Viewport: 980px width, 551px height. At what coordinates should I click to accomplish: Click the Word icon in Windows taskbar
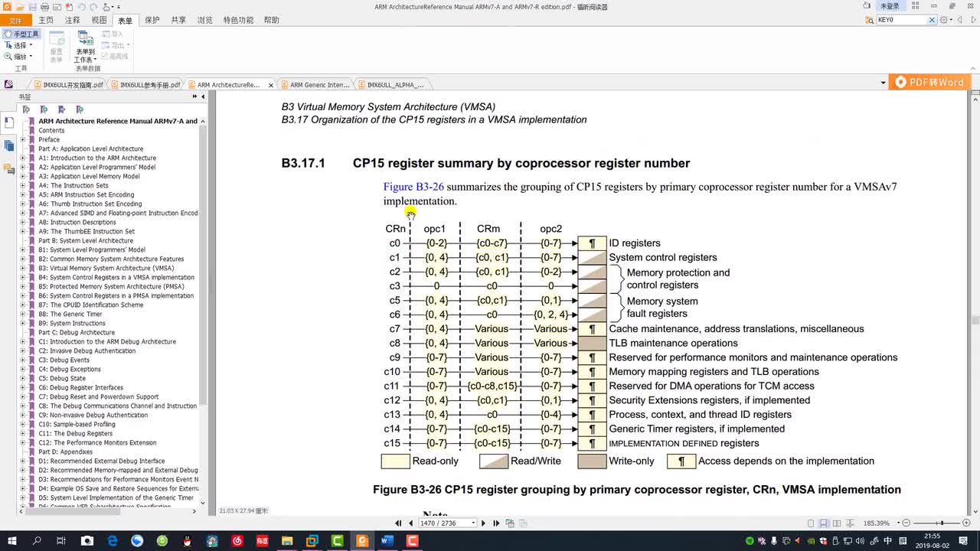(x=387, y=541)
